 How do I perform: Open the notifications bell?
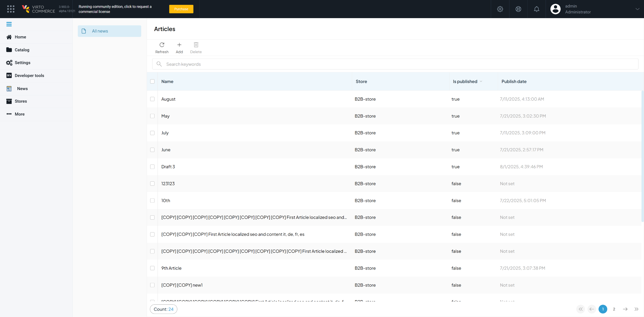(536, 9)
